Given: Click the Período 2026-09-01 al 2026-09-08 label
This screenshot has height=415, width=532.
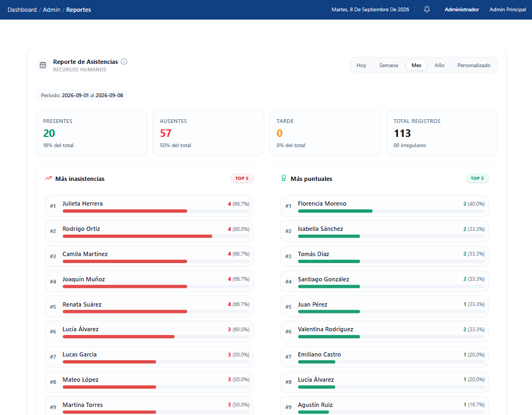Looking at the screenshot, I should tap(82, 96).
